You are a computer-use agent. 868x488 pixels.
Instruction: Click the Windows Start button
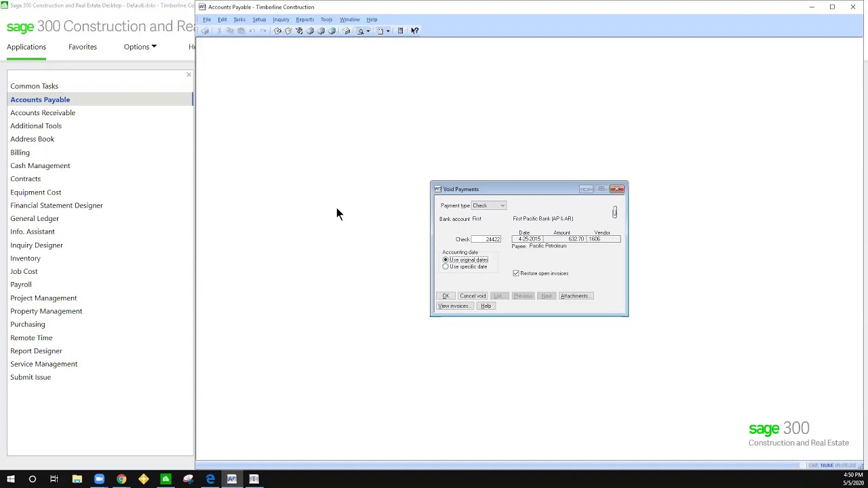click(11, 479)
